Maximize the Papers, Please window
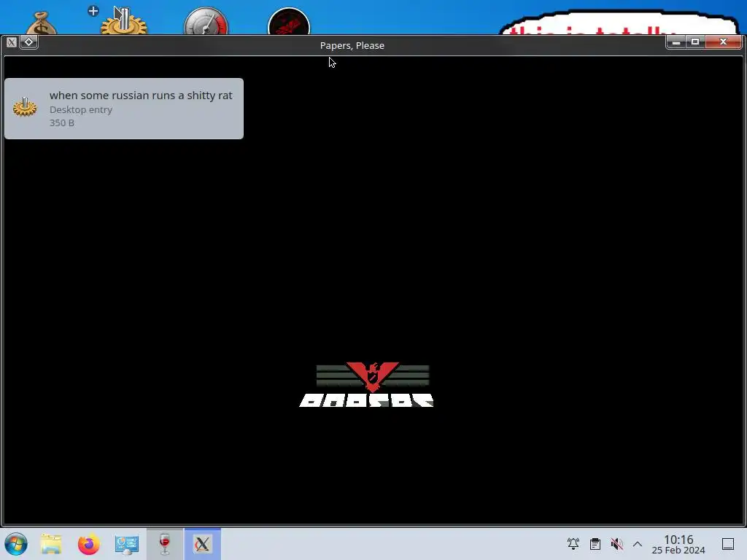Viewport: 747px width, 560px height. pos(695,42)
